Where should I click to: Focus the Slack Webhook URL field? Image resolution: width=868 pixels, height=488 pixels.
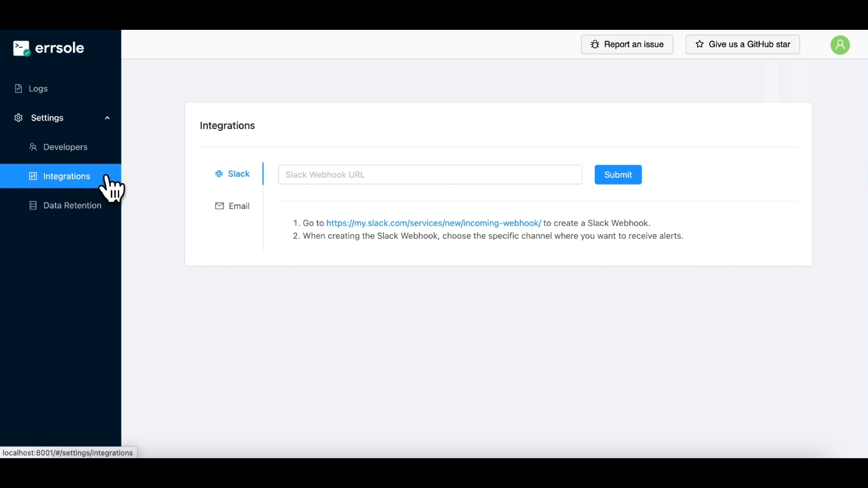tap(430, 175)
